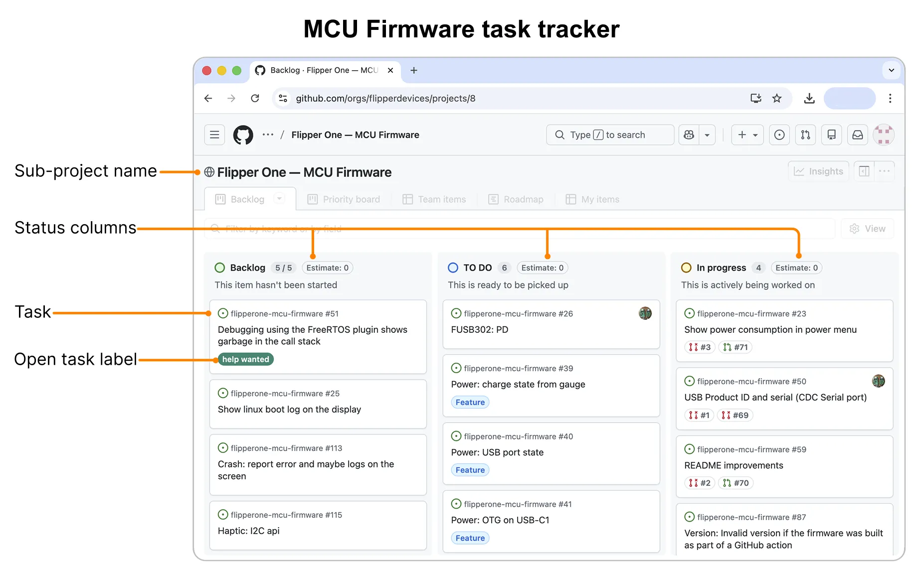Click the help wanted label
The image size is (924, 572).
pyautogui.click(x=245, y=359)
